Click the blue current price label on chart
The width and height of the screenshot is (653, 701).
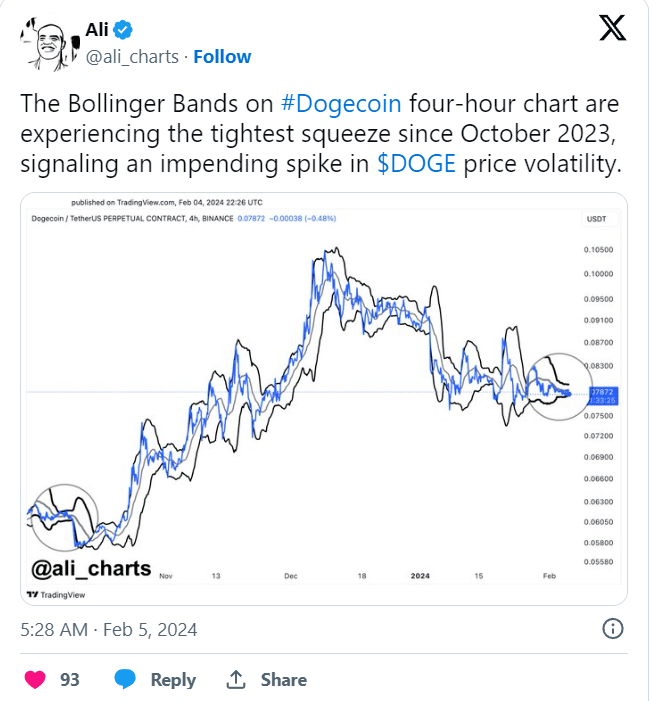click(x=603, y=396)
